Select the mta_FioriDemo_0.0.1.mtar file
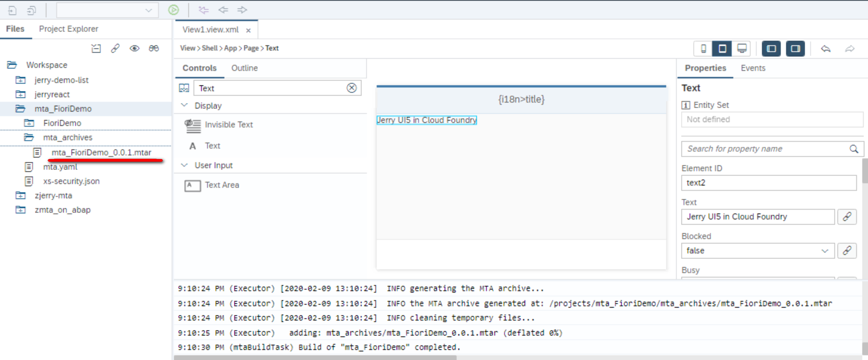The height and width of the screenshot is (360, 868). coord(101,152)
